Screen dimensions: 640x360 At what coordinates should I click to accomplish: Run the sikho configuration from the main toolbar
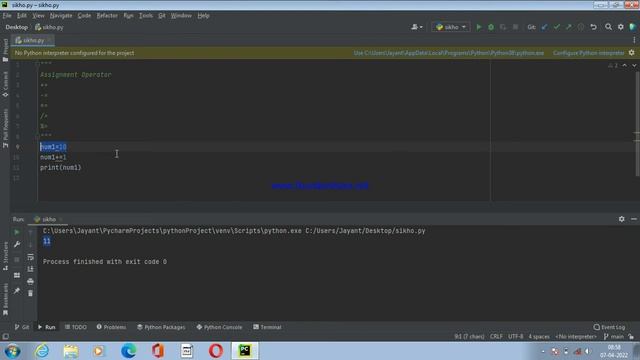click(479, 27)
